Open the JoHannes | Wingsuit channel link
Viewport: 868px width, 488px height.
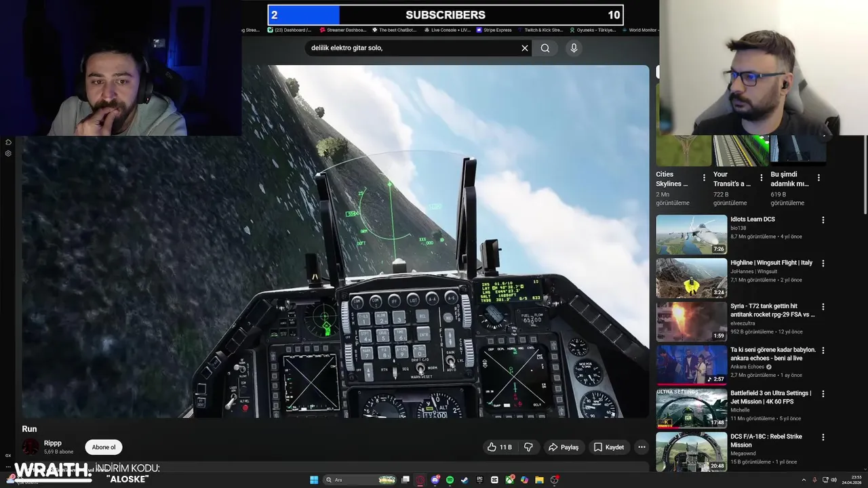[753, 272]
